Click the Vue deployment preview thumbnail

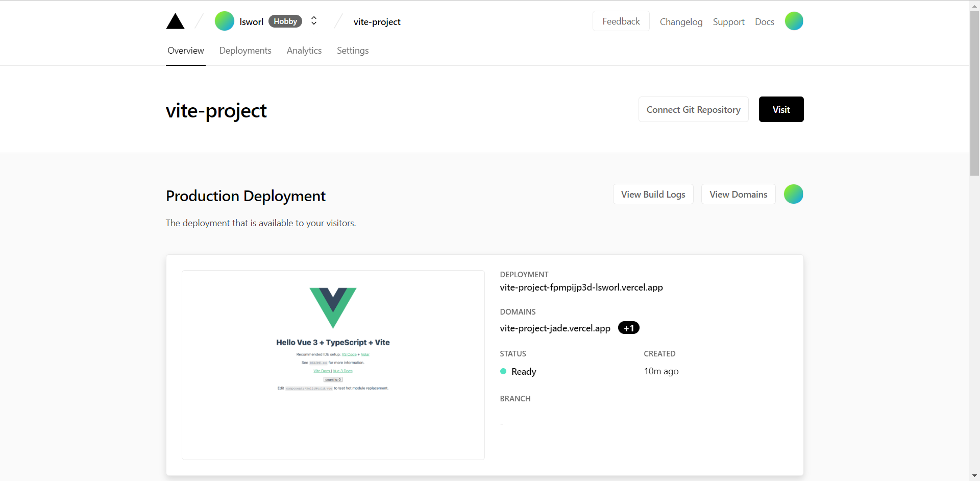click(x=333, y=365)
